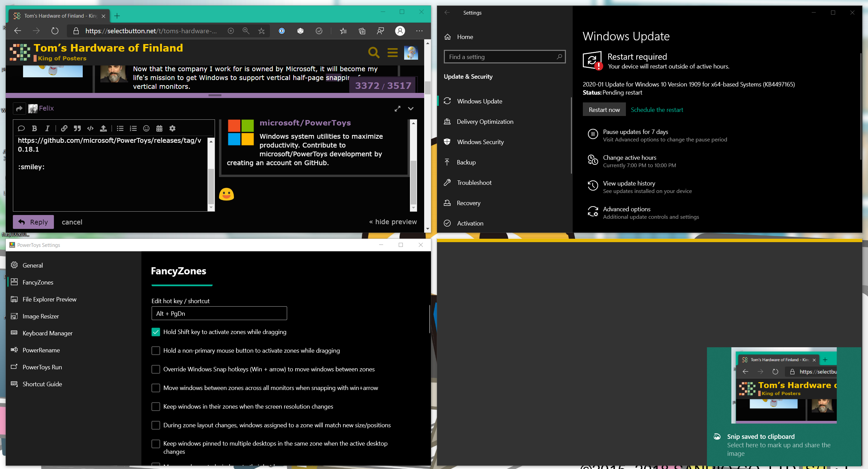Open the forum hamburger menu icon
Image resolution: width=868 pixels, height=469 pixels.
pyautogui.click(x=392, y=53)
